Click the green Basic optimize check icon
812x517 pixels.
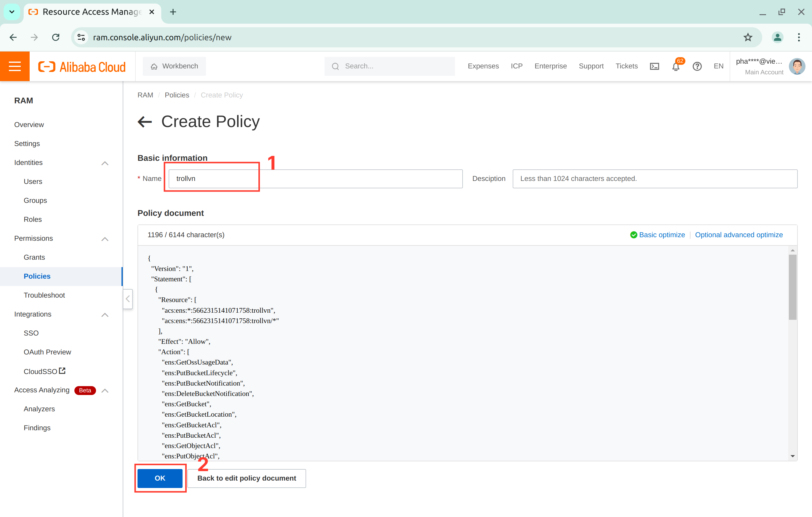coord(634,235)
